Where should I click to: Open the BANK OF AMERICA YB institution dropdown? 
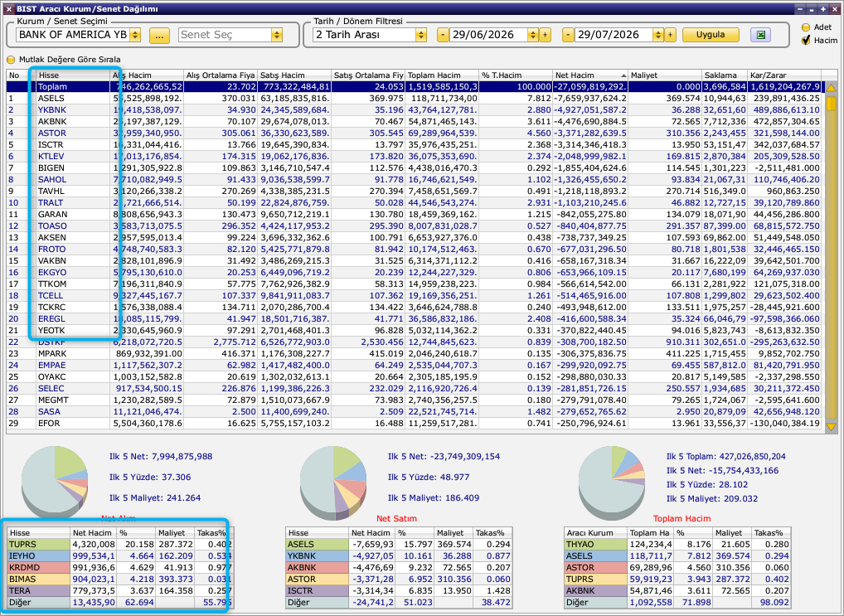[x=135, y=35]
